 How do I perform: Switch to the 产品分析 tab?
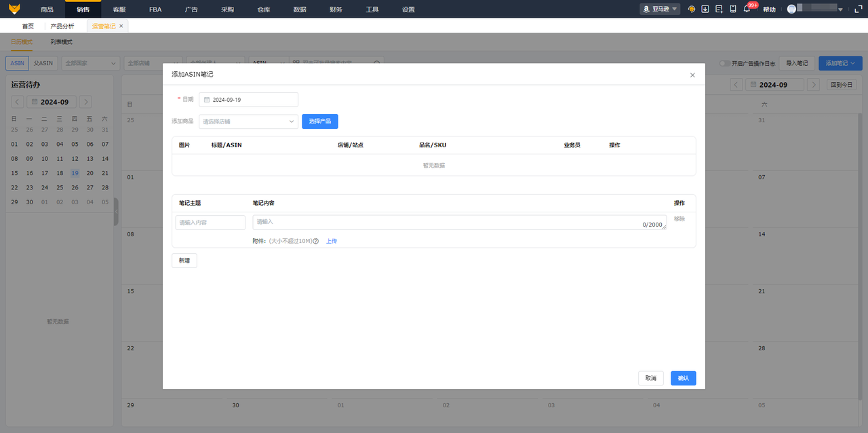coord(62,26)
